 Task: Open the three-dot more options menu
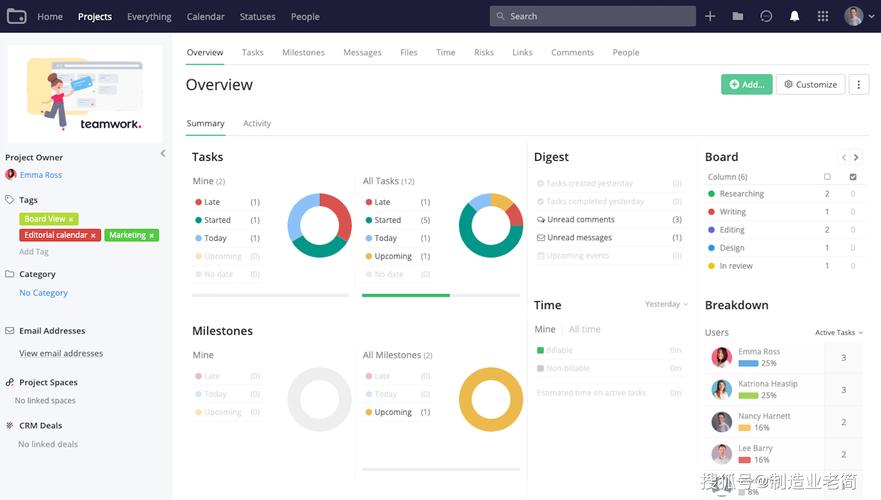point(858,85)
